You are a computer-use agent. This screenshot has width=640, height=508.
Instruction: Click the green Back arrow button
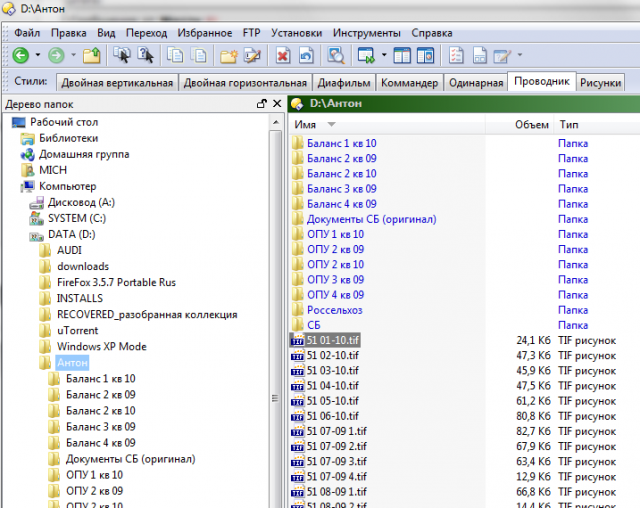point(20,55)
